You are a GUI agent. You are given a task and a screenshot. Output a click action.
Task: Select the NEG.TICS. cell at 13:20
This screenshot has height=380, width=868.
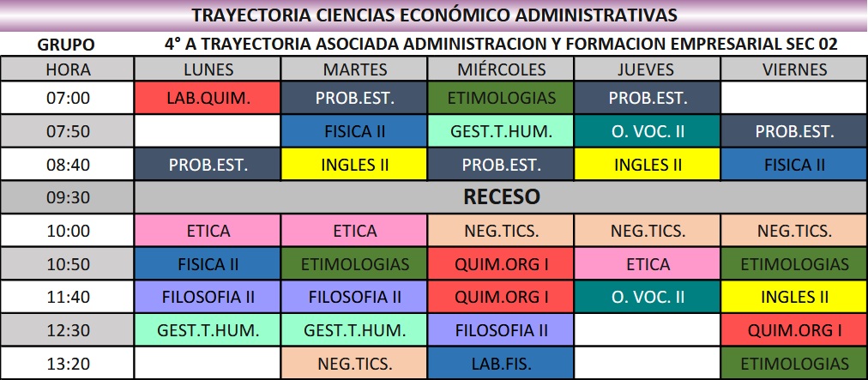point(355,363)
